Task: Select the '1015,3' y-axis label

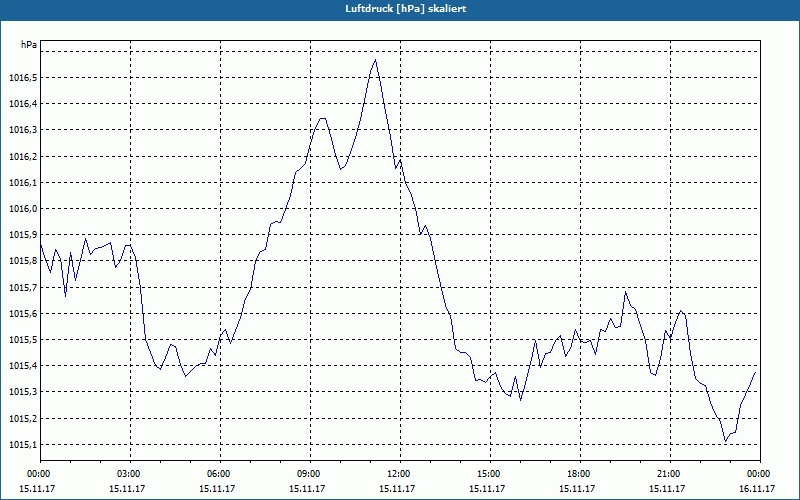Action: [23, 392]
